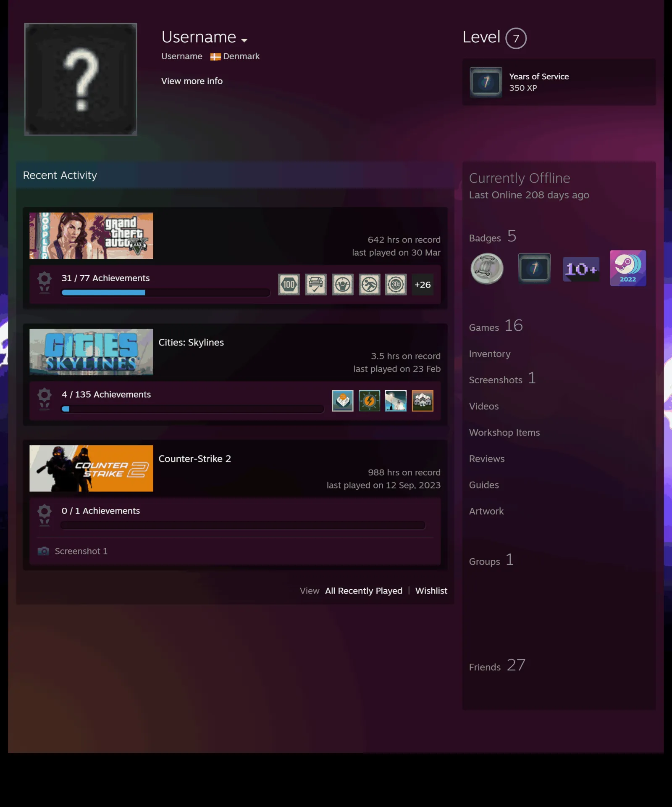Open the GTA V '30x' achievement icon

pyautogui.click(x=396, y=285)
